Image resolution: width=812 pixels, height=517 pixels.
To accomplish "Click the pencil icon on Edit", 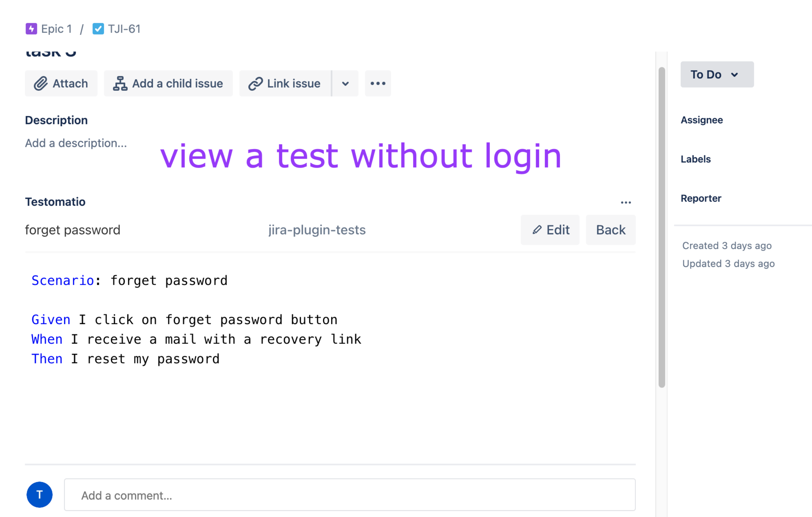I will [x=537, y=230].
